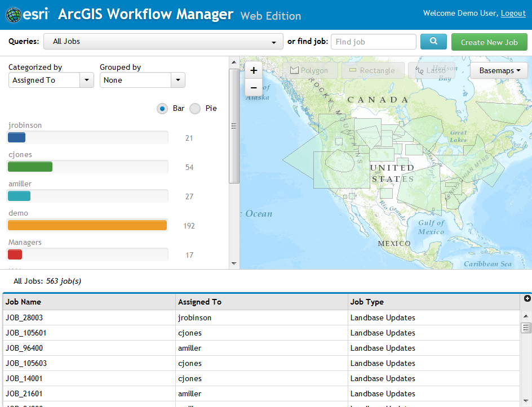Select the JOB_28003 row
Image resolution: width=532 pixels, height=407 pixels.
point(261,318)
